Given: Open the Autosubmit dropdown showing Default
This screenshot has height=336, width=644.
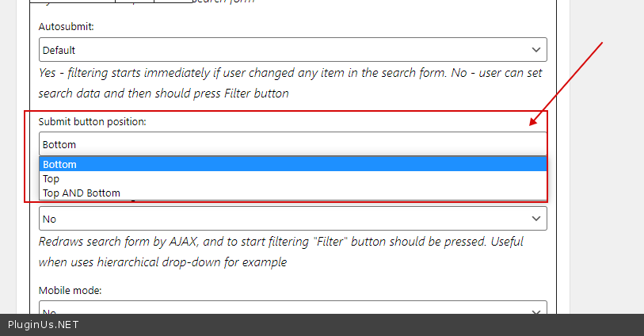Looking at the screenshot, I should (x=285, y=50).
